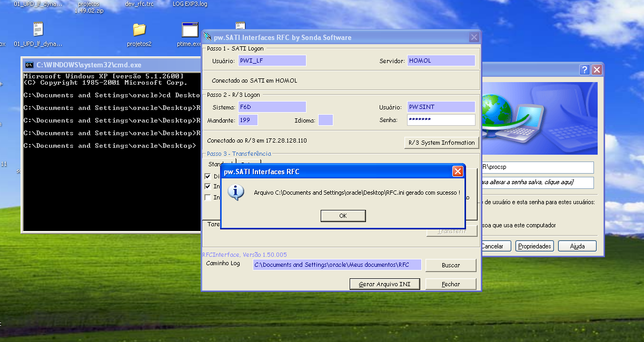Click the Senha password field
This screenshot has width=644, height=342.
coord(441,120)
